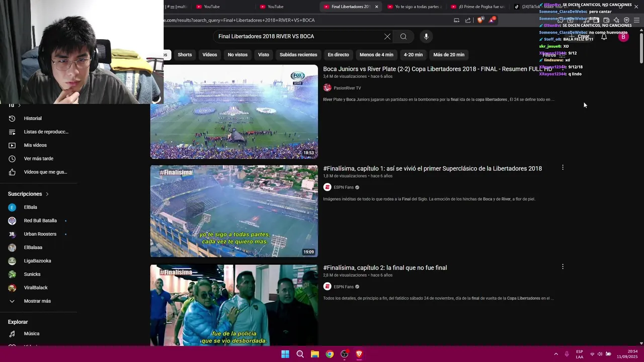Click the Finalísima capítulo 1 thumbnail 19:09
Image resolution: width=644 pixels, height=362 pixels.
[234, 211]
